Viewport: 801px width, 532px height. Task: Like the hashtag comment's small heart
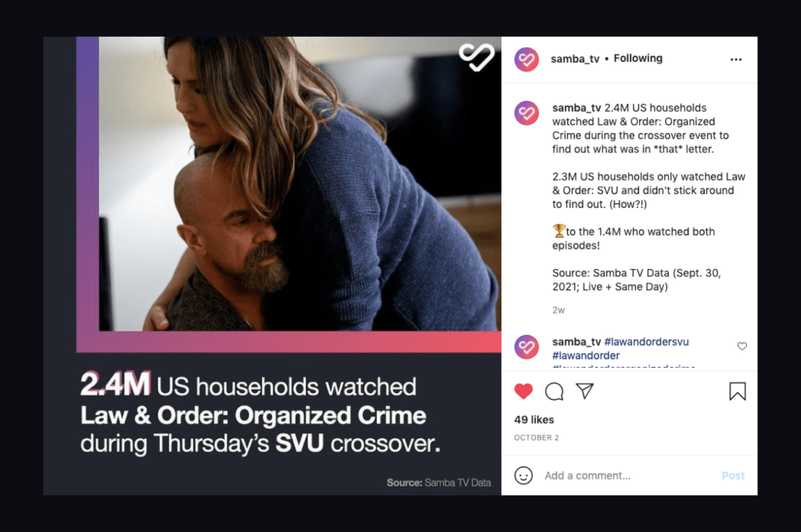pyautogui.click(x=742, y=346)
